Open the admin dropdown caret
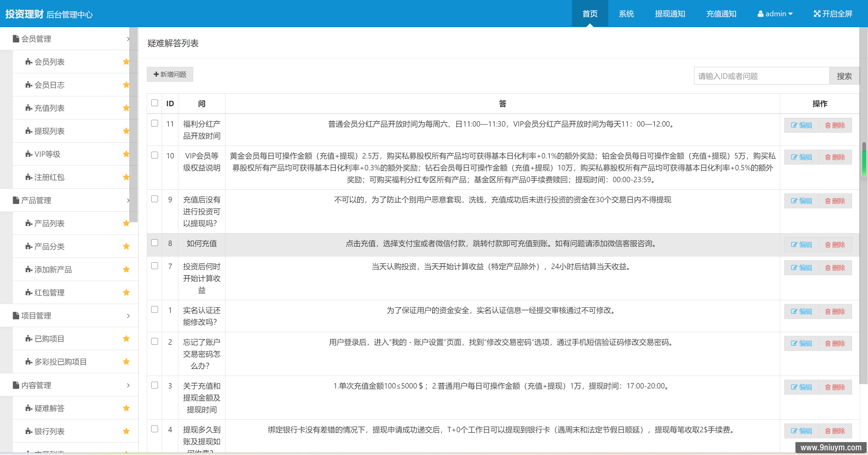This screenshot has height=455, width=868. coord(790,14)
